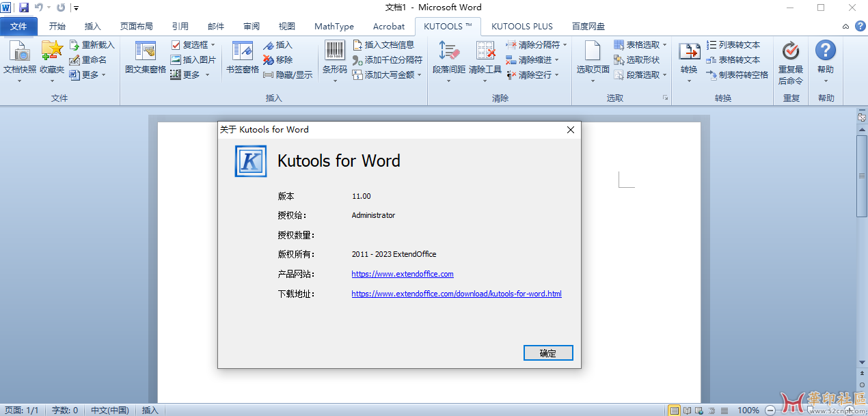The width and height of the screenshot is (868, 416).
Task: Click the Redo/Repeat icon in Quick Access toolbar
Action: pos(61,8)
